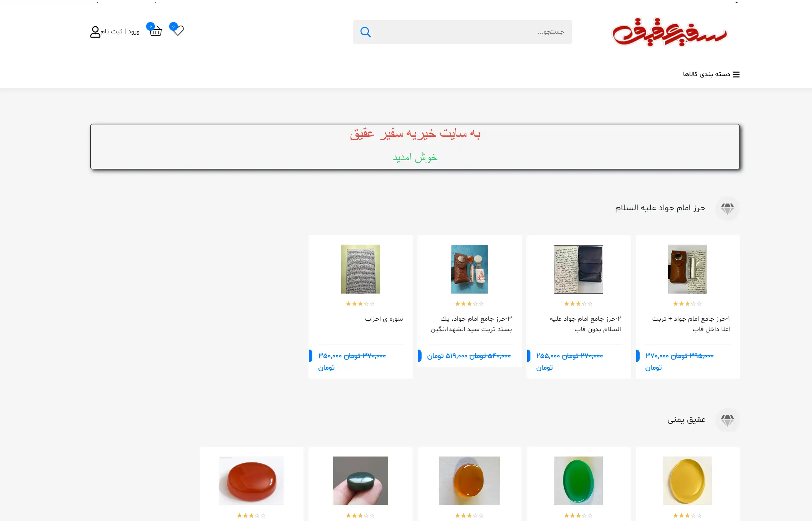Open the wishlist heart icon
This screenshot has height=521, width=812.
pyautogui.click(x=177, y=30)
